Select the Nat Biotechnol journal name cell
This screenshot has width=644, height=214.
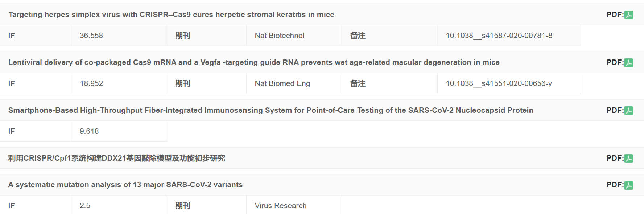point(280,36)
